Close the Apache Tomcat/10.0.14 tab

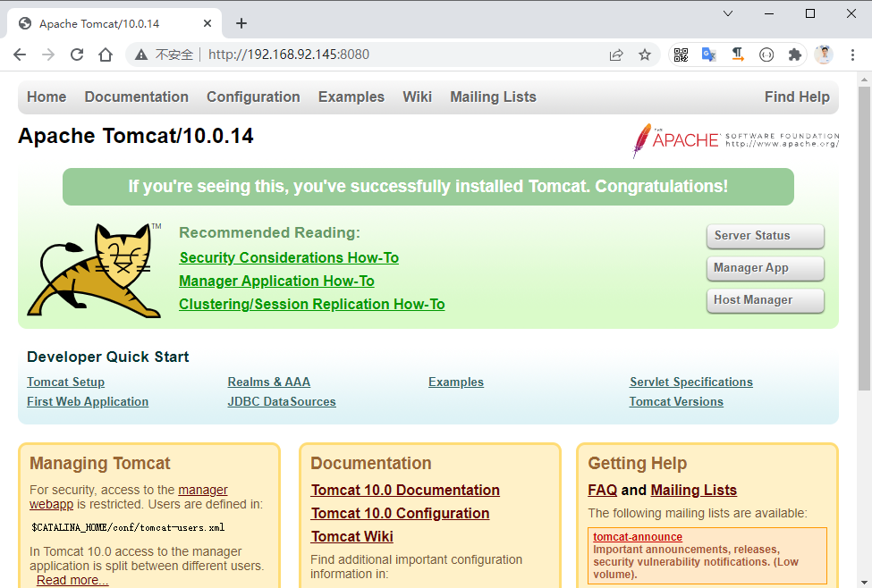[x=207, y=23]
